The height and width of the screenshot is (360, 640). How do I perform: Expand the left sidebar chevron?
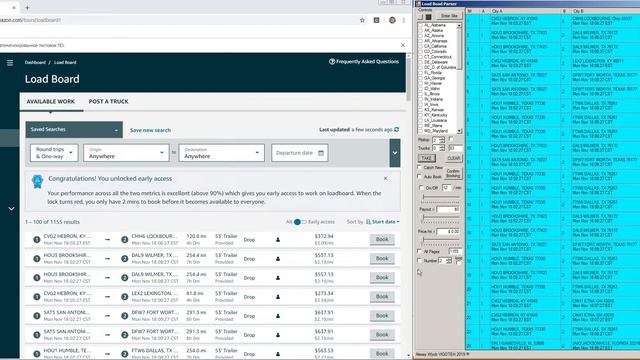coord(11,209)
